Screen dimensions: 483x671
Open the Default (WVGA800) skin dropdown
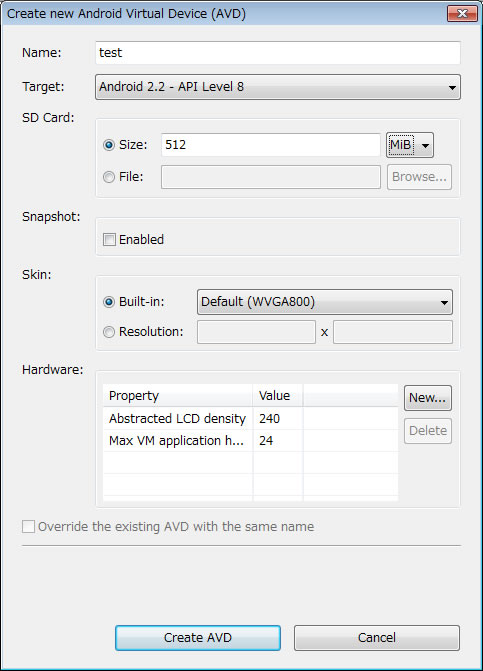[x=325, y=302]
